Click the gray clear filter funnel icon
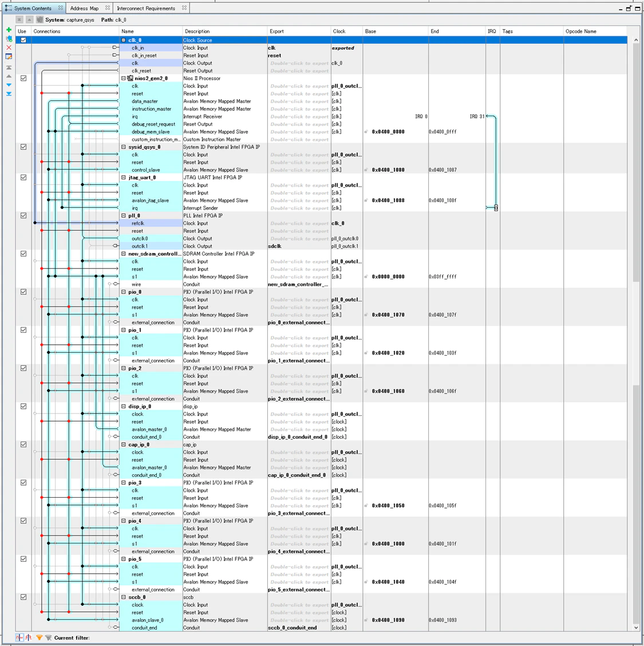Screen dimensions: 644x646 coord(48,637)
